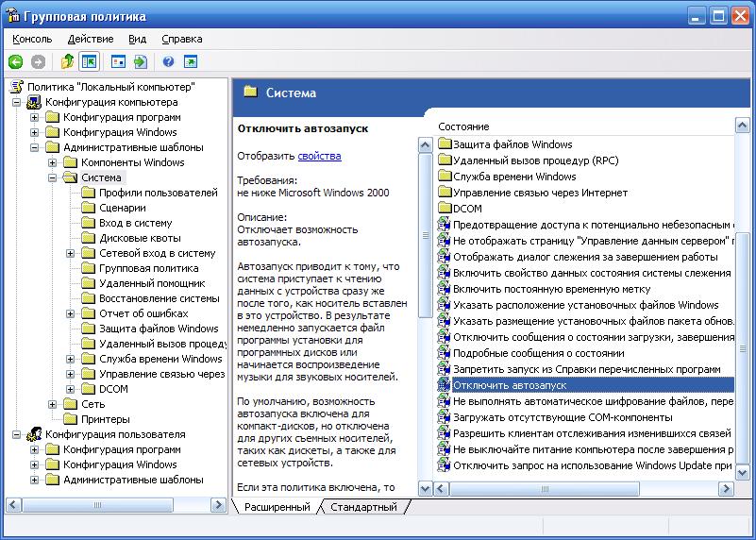Collapse the 'Конфигурация компьютера' tree node

click(17, 102)
